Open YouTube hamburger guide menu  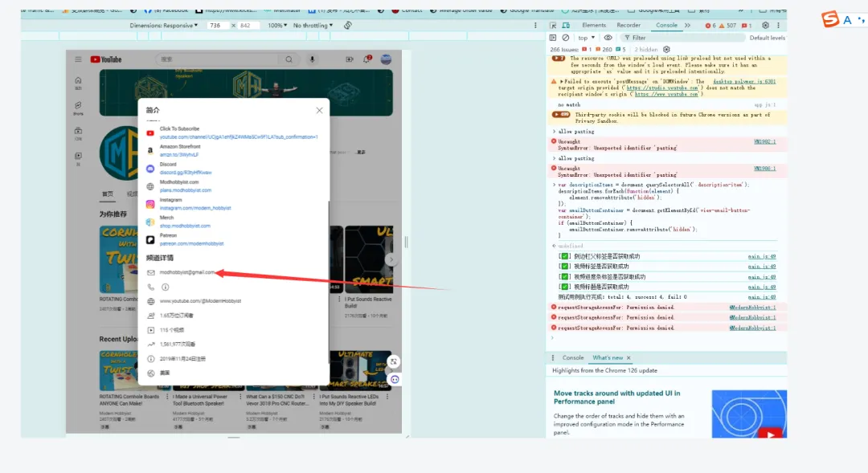pos(78,59)
